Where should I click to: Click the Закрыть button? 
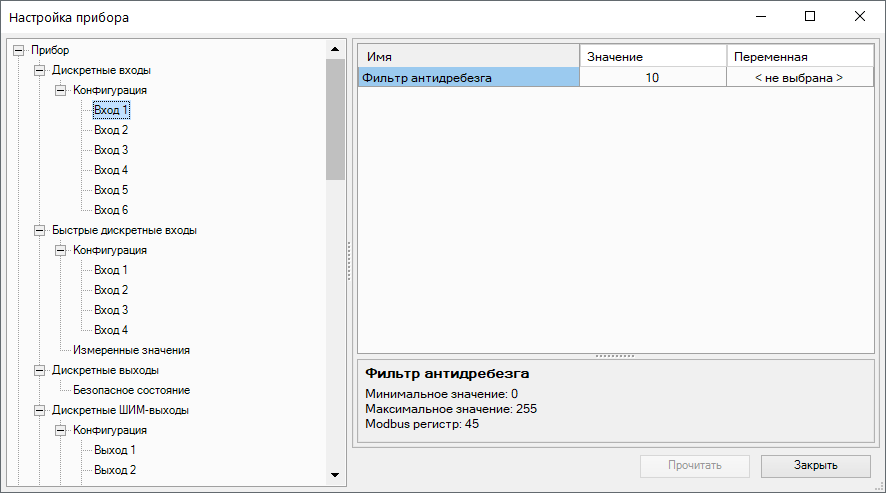(815, 465)
